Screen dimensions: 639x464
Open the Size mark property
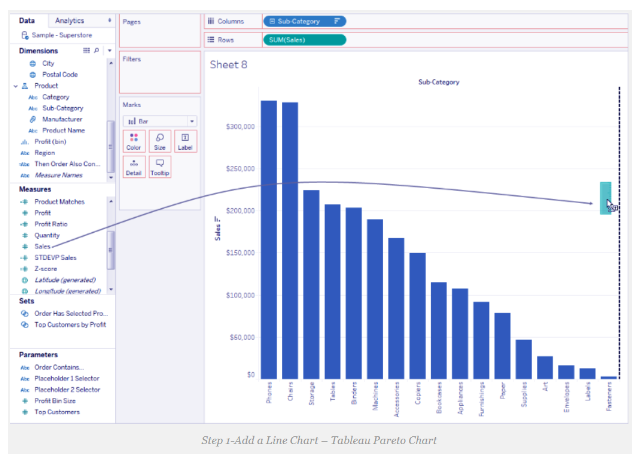pyautogui.click(x=160, y=141)
